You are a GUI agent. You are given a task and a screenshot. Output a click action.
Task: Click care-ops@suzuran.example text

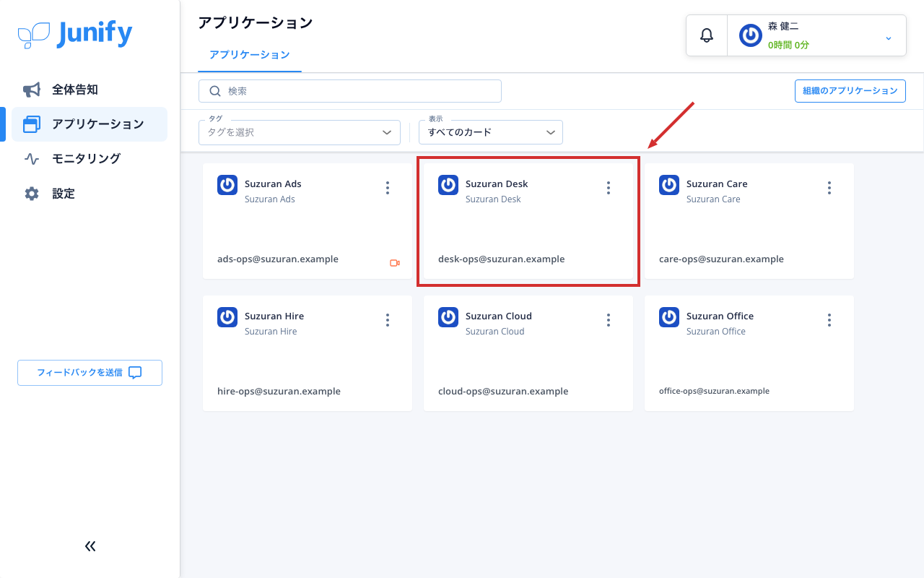721,259
